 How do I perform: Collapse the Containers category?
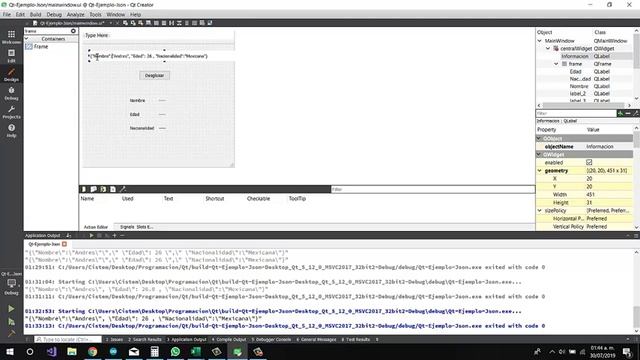tap(27, 39)
